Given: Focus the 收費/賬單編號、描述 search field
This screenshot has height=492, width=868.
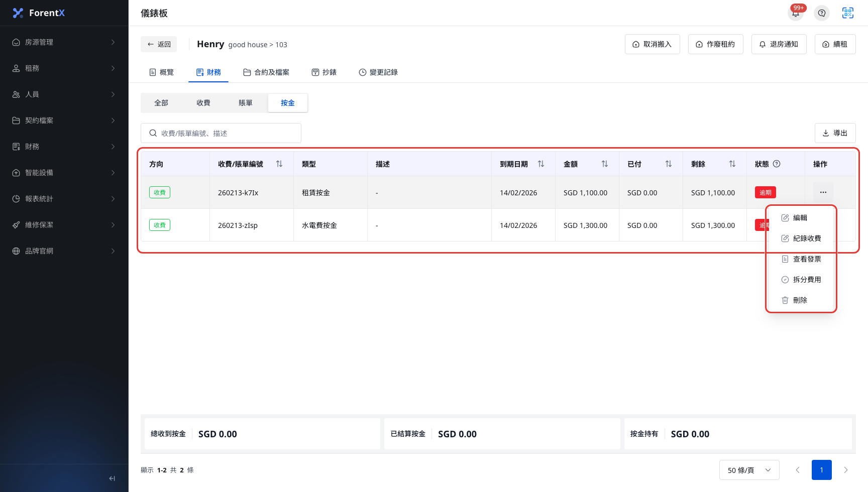Looking at the screenshot, I should [221, 133].
